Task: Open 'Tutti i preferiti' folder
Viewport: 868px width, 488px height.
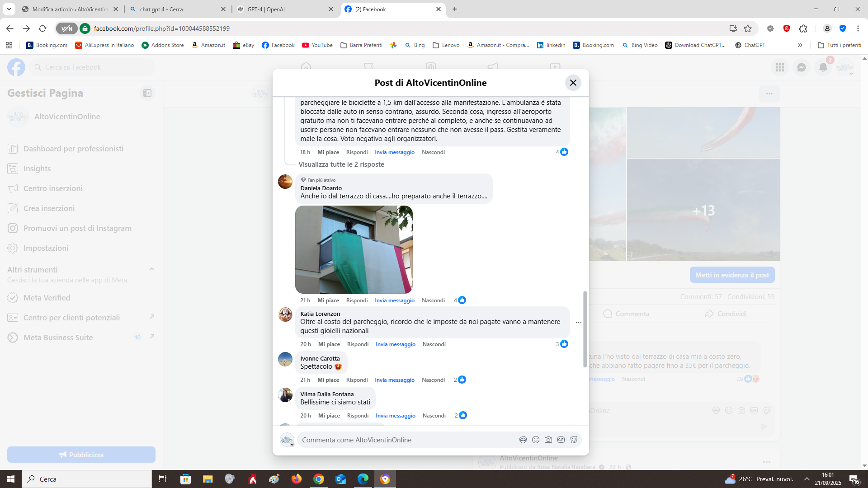Action: point(840,45)
